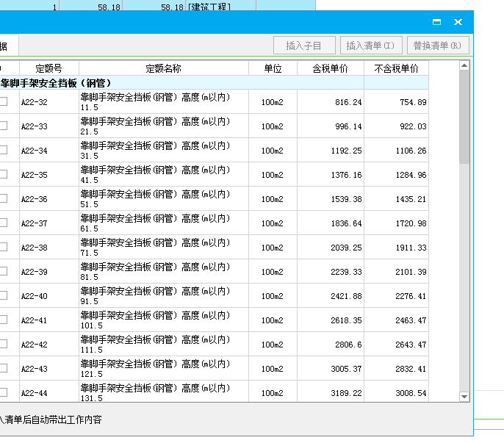Tick the checkbox for row A22-37
This screenshot has width=504, height=443.
coord(4,223)
